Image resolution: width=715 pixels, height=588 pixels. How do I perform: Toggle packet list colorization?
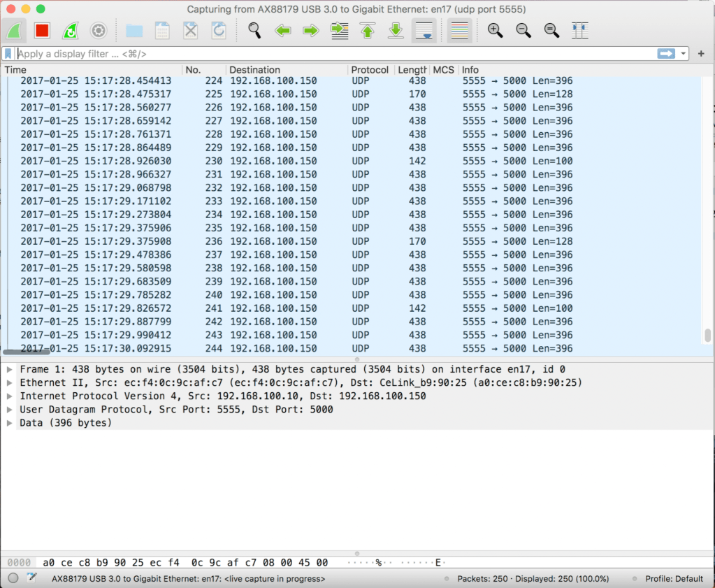(459, 31)
